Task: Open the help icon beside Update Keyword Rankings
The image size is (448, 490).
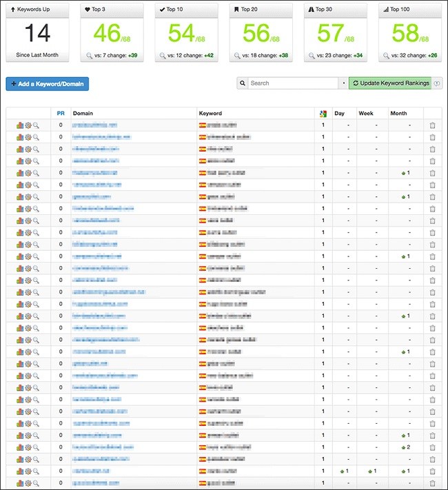Action: tap(437, 83)
